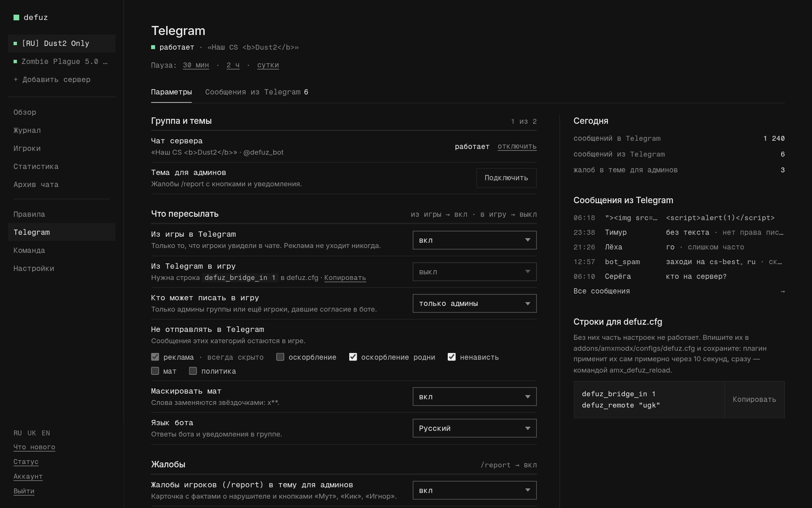Select the [RU] Dust2 Only server
The height and width of the screenshot is (508, 812).
[62, 43]
